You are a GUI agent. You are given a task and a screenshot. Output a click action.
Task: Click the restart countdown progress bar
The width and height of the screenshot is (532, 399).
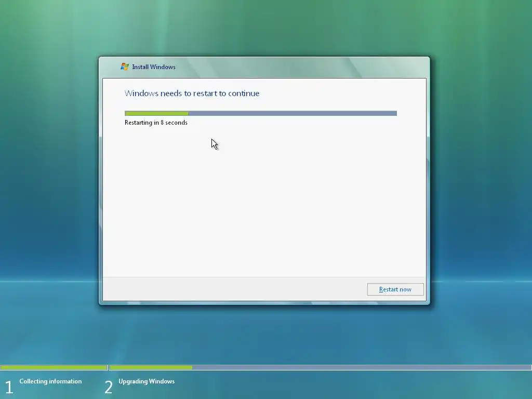coord(261,113)
